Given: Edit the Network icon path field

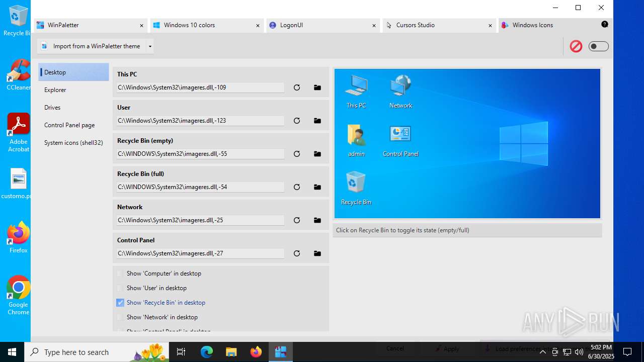Looking at the screenshot, I should click(x=200, y=220).
